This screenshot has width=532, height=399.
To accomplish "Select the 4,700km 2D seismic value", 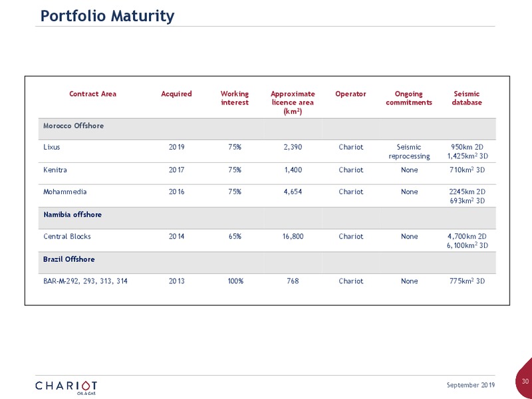I will [x=467, y=237].
